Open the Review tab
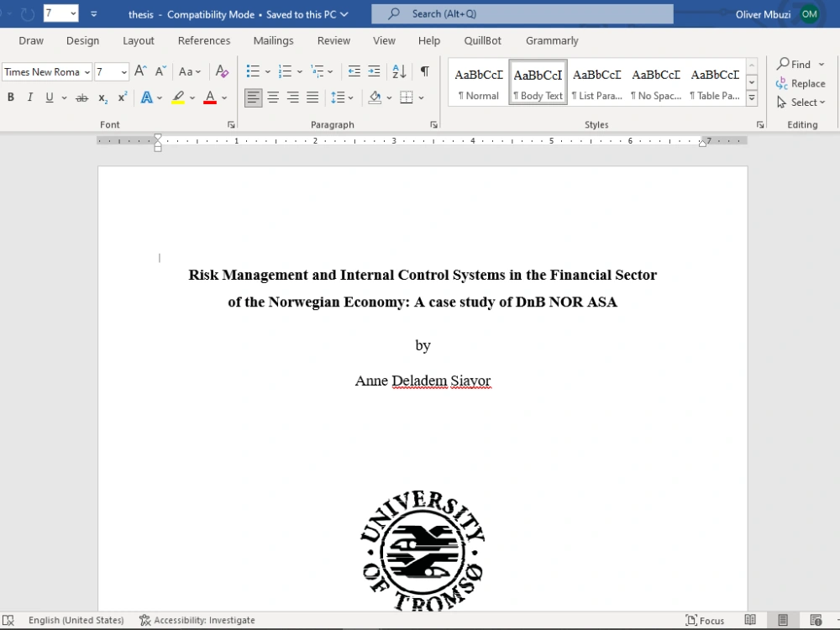The image size is (840, 630). coord(333,40)
